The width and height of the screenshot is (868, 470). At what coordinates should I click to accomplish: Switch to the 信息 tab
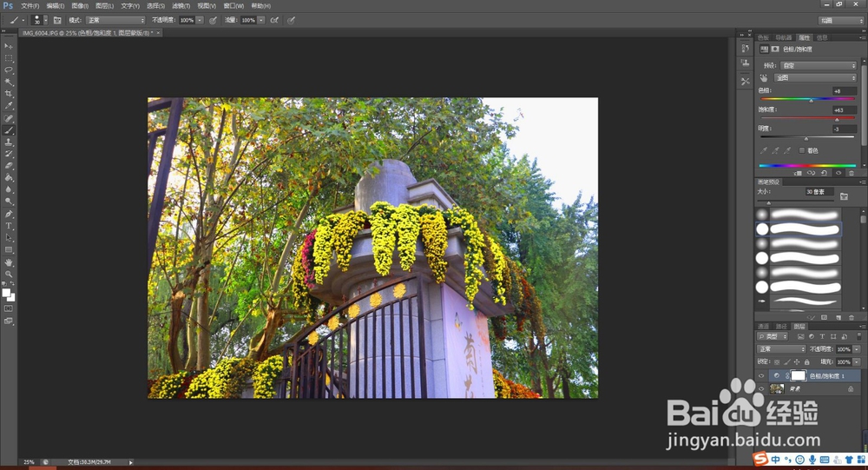[821, 37]
